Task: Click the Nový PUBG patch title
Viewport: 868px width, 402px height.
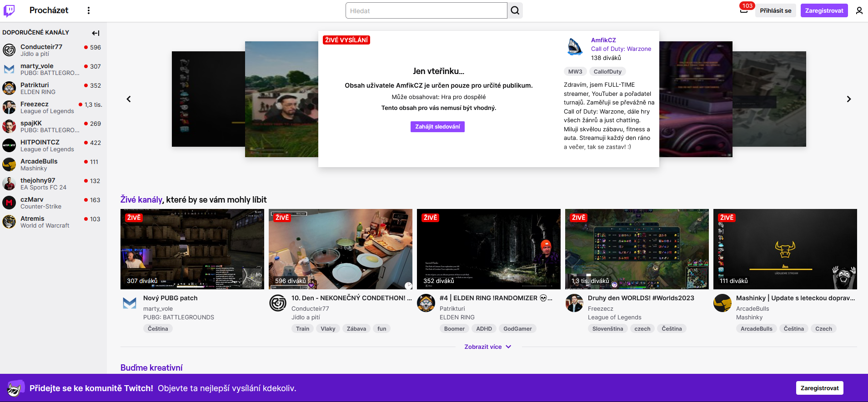Action: click(171, 298)
